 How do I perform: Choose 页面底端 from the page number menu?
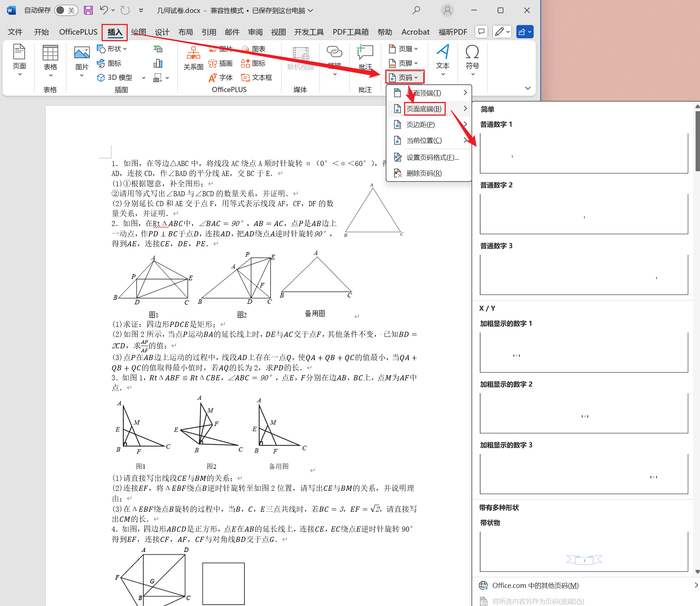[424, 109]
